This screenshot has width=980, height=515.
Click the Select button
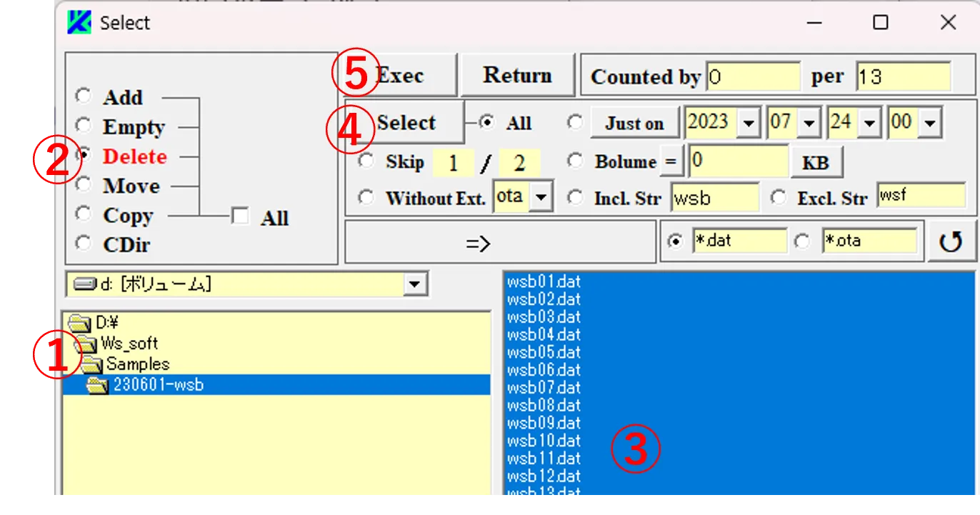pyautogui.click(x=406, y=123)
